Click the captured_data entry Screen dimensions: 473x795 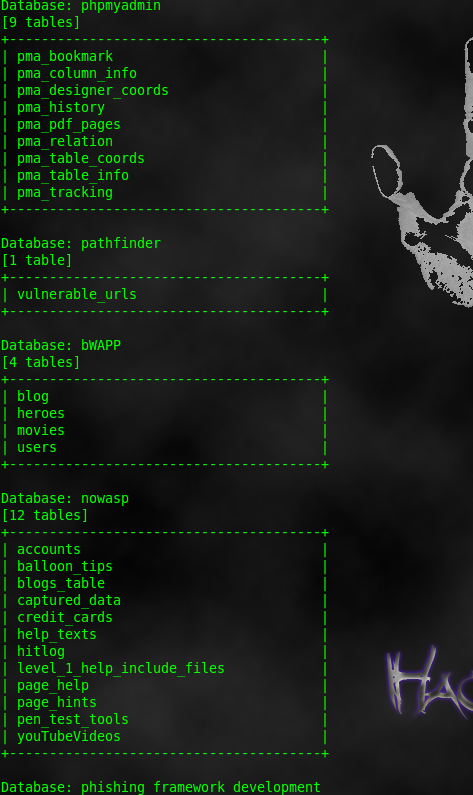(69, 601)
